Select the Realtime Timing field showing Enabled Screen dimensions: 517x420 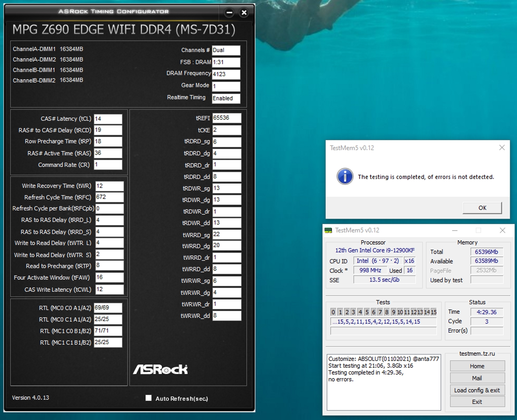tap(226, 98)
